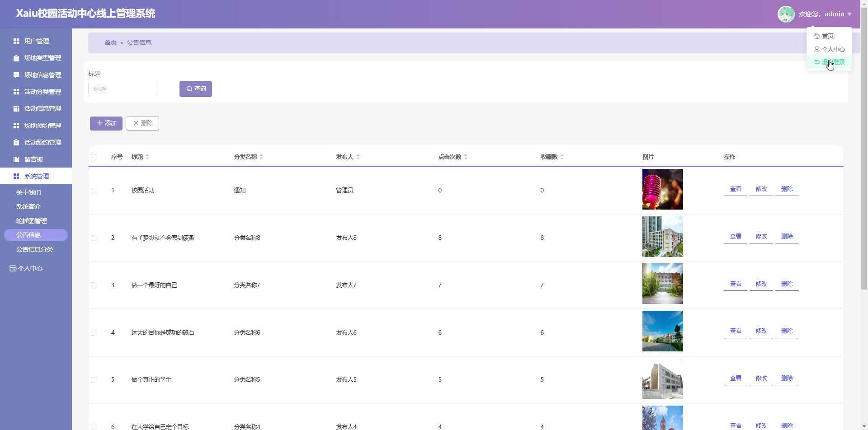Click the 场地类型管理 clipboard icon
The image size is (868, 430).
pos(16,58)
